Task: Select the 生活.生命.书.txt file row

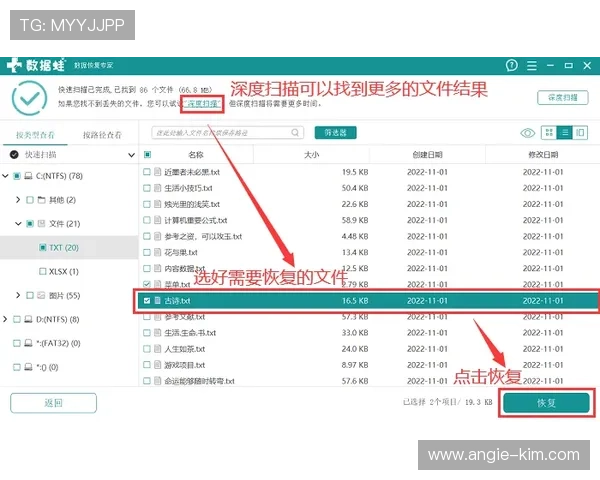Action: (x=369, y=333)
